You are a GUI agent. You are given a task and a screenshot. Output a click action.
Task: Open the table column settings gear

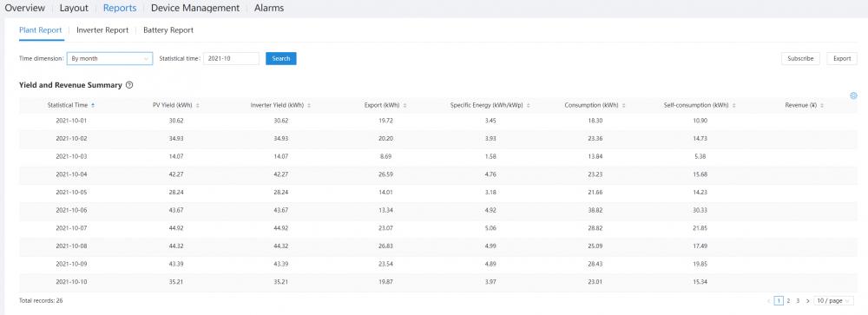[x=853, y=95]
